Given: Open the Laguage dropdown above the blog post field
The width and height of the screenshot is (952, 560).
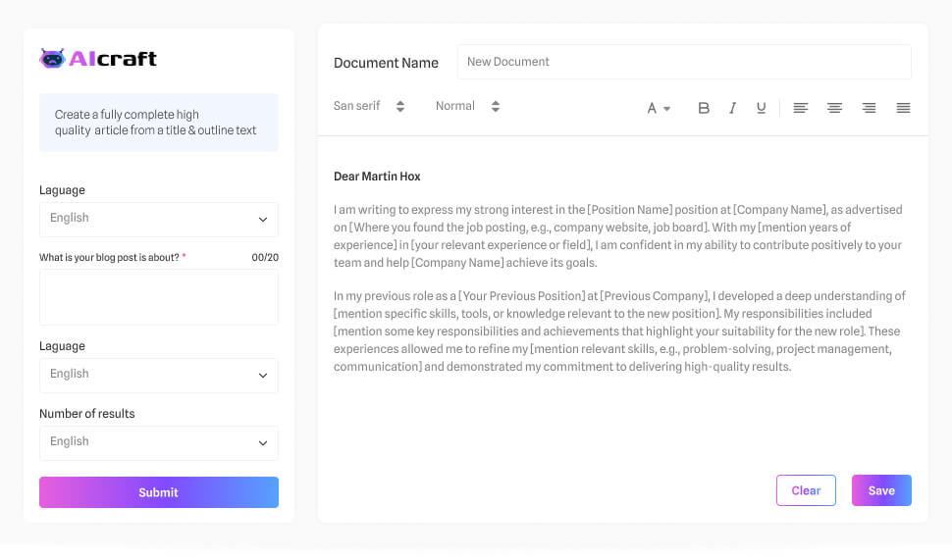Looking at the screenshot, I should tap(158, 219).
